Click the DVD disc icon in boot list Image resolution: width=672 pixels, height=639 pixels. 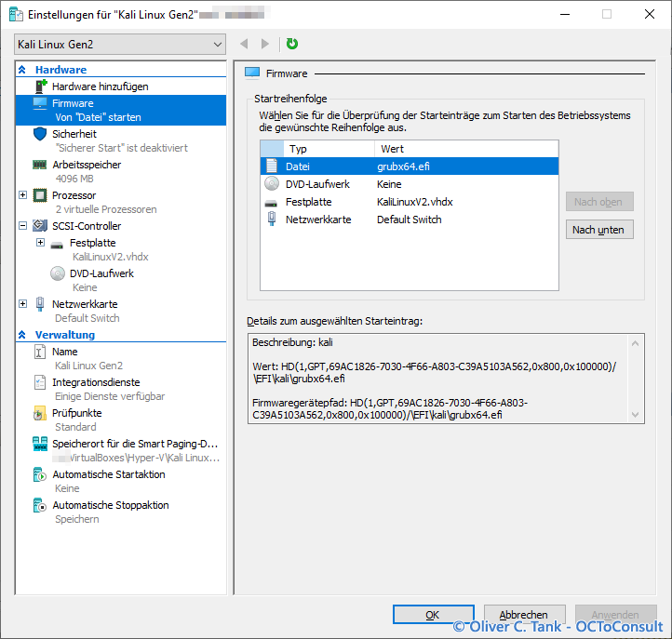(x=272, y=184)
